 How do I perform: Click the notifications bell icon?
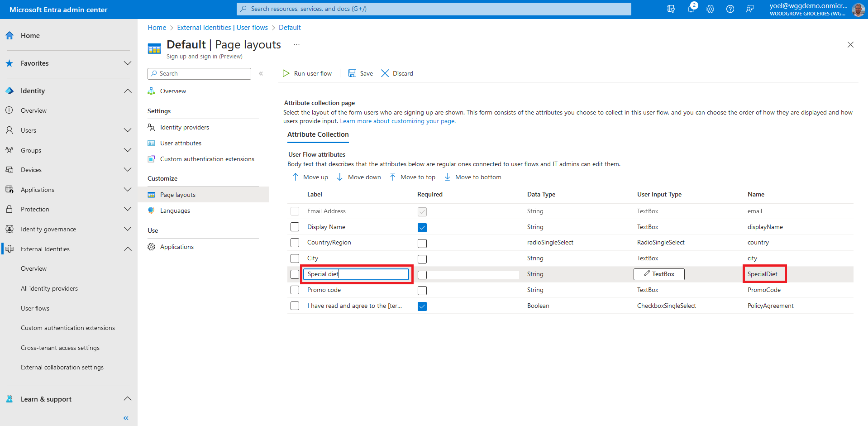click(691, 9)
